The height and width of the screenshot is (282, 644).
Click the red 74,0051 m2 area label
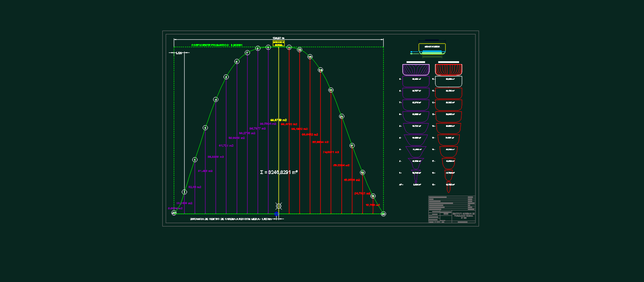331,152
